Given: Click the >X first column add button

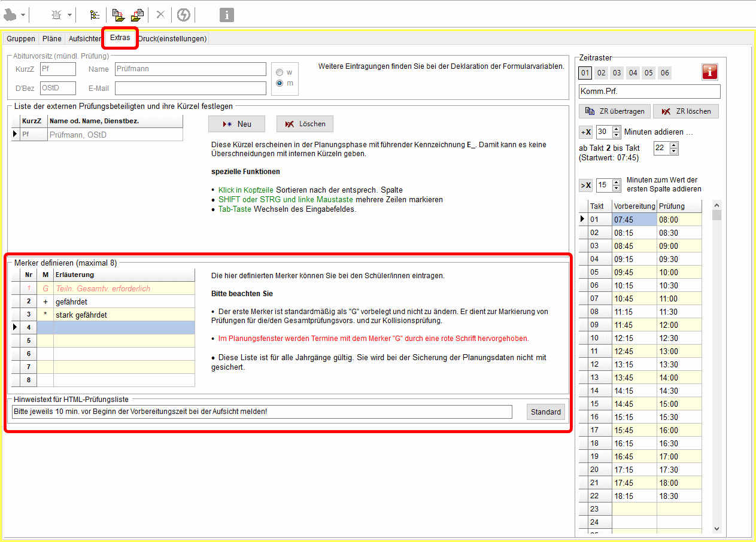Looking at the screenshot, I should pyautogui.click(x=585, y=185).
